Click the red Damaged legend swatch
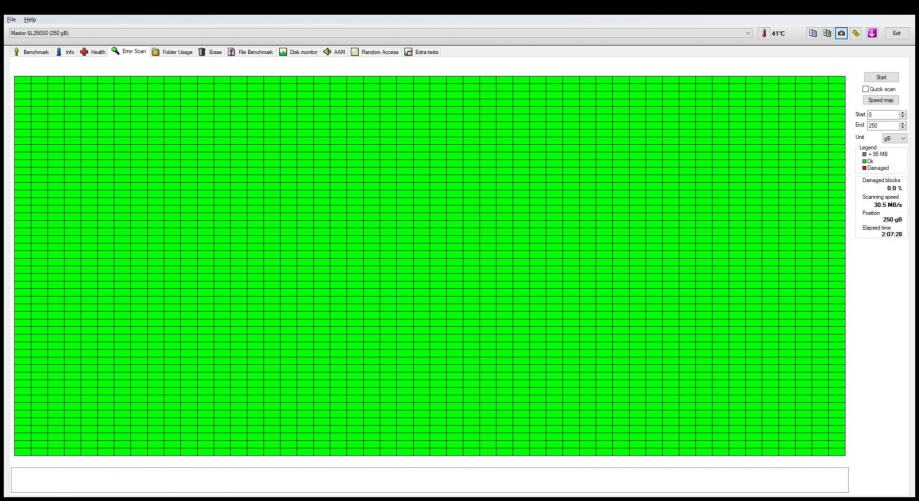Image resolution: width=919 pixels, height=501 pixels. click(864, 168)
